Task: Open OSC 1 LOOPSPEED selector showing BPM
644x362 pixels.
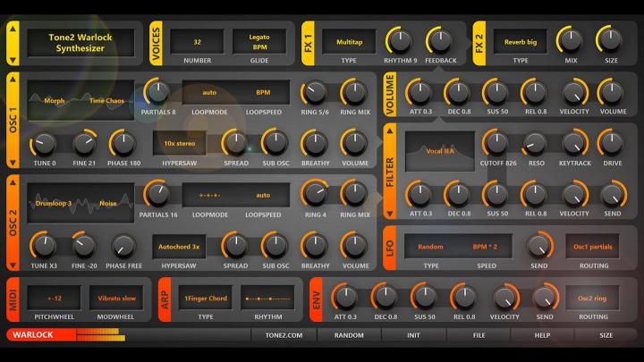Action: coord(263,93)
